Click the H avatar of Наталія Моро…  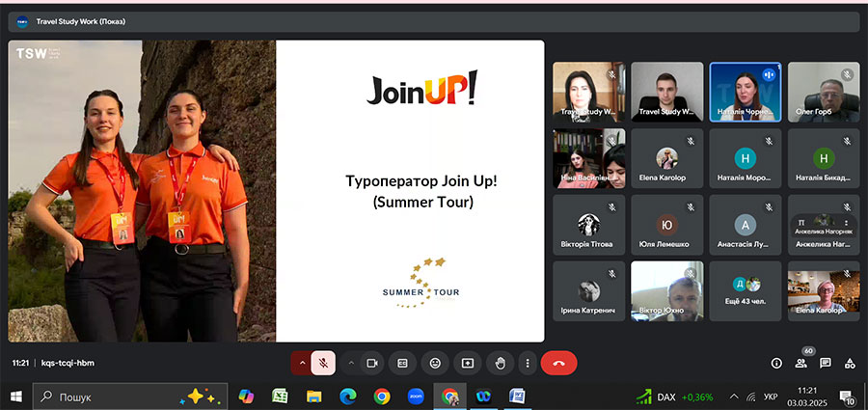click(746, 158)
